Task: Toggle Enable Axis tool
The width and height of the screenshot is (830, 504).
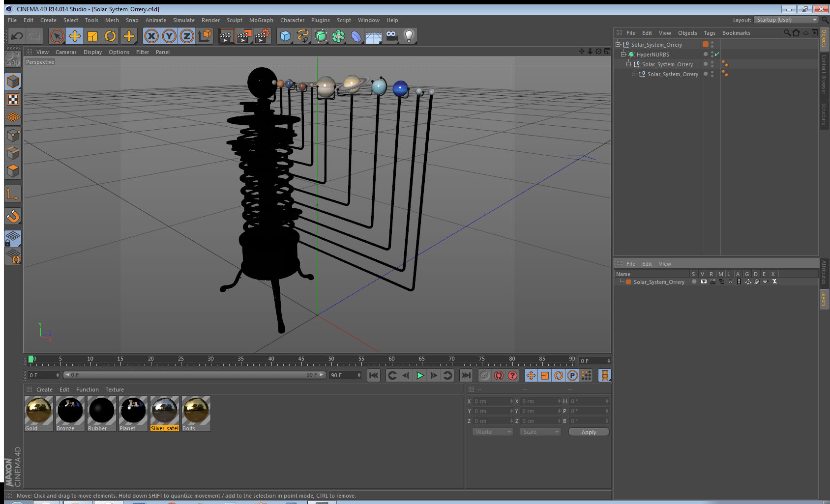Action: 13,194
